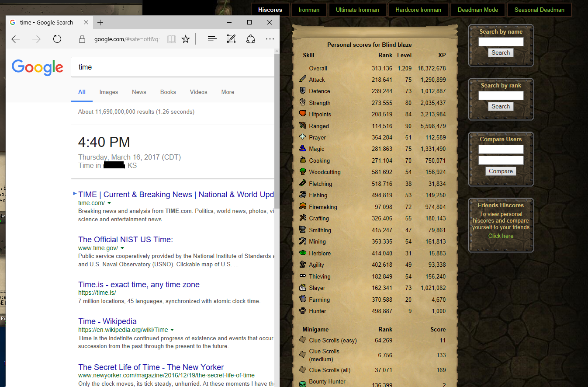The image size is (588, 387).
Task: Click the Search button under Search by name
Action: point(501,52)
